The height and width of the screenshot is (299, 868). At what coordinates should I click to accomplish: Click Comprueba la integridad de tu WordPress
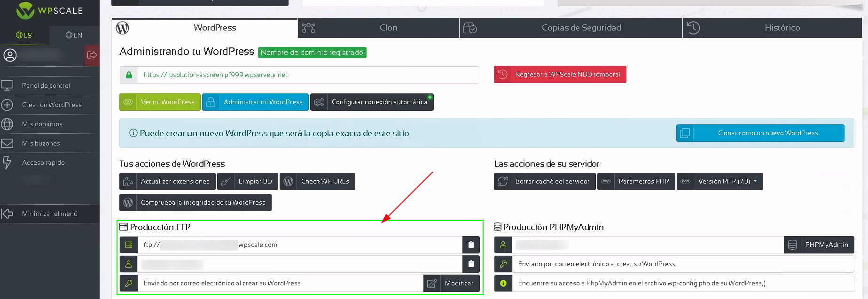195,202
